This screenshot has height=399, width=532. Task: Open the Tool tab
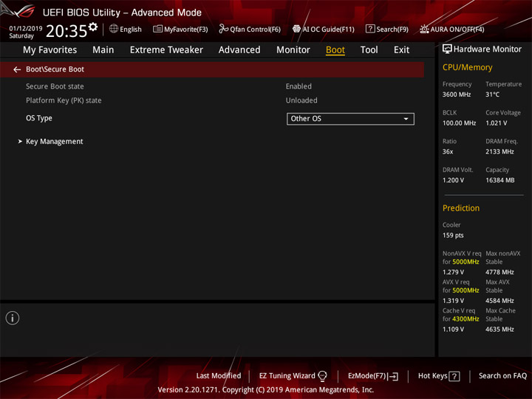point(369,50)
